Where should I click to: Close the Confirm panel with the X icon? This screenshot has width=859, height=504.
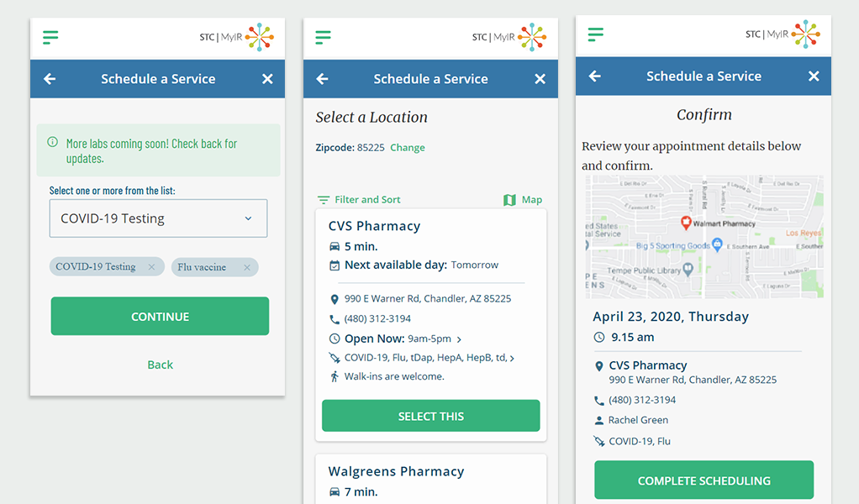tap(814, 76)
